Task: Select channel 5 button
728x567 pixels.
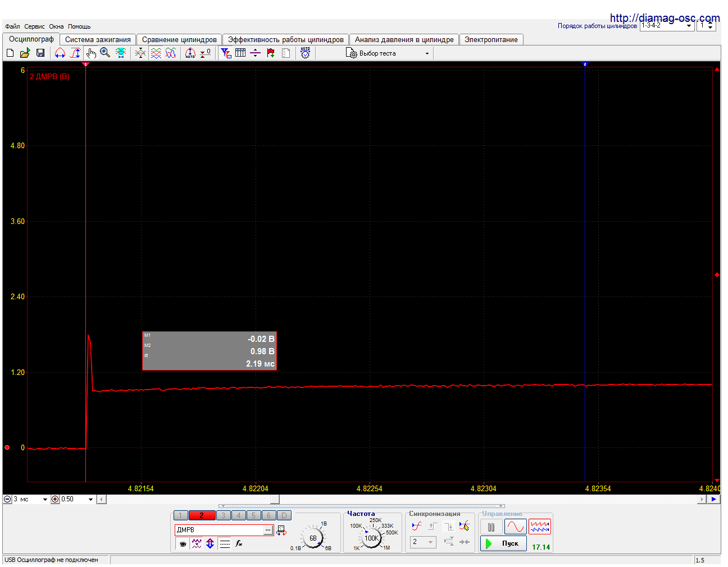Action: pos(253,515)
